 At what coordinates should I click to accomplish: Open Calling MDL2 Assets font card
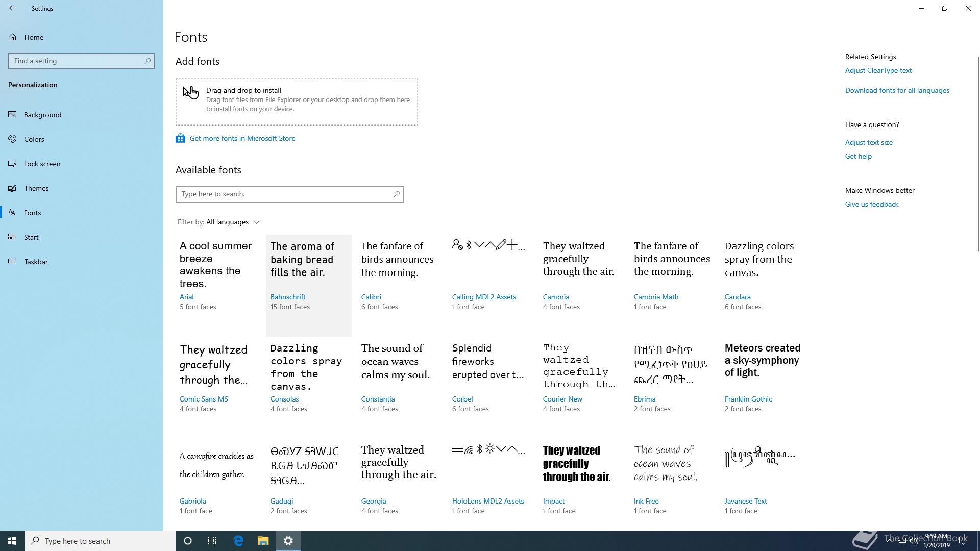[x=490, y=286]
